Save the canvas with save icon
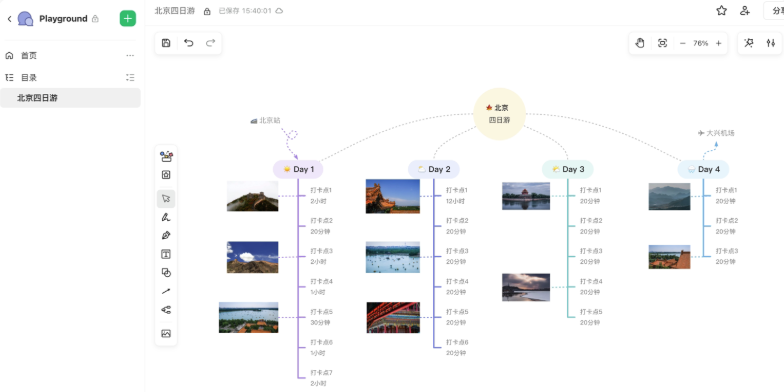This screenshot has width=784, height=392. [x=166, y=43]
